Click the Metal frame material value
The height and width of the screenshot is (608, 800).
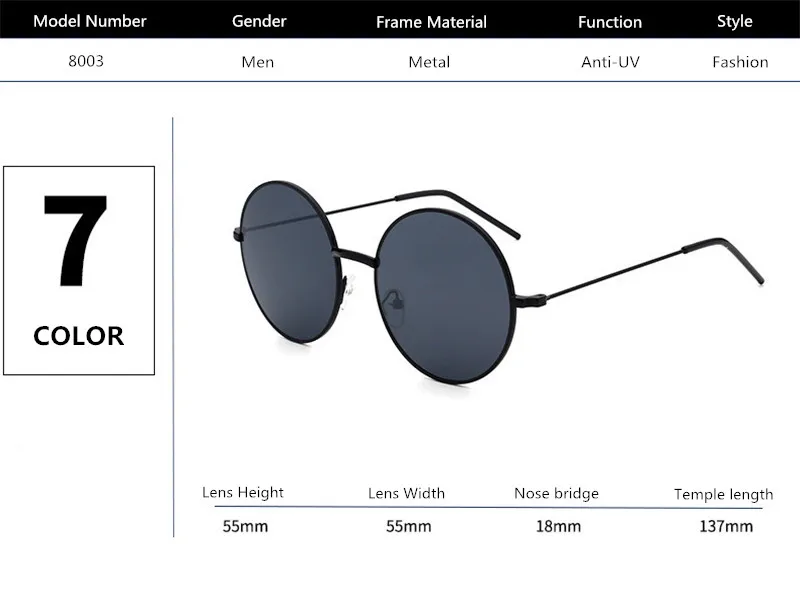(x=429, y=62)
